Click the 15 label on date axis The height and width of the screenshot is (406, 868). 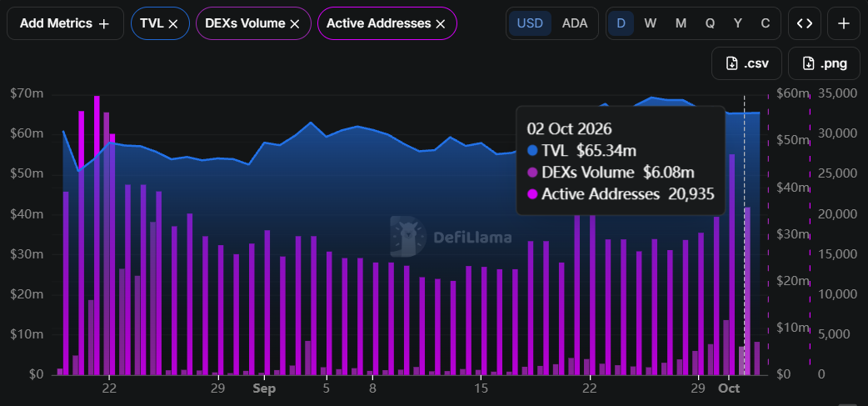coord(482,388)
